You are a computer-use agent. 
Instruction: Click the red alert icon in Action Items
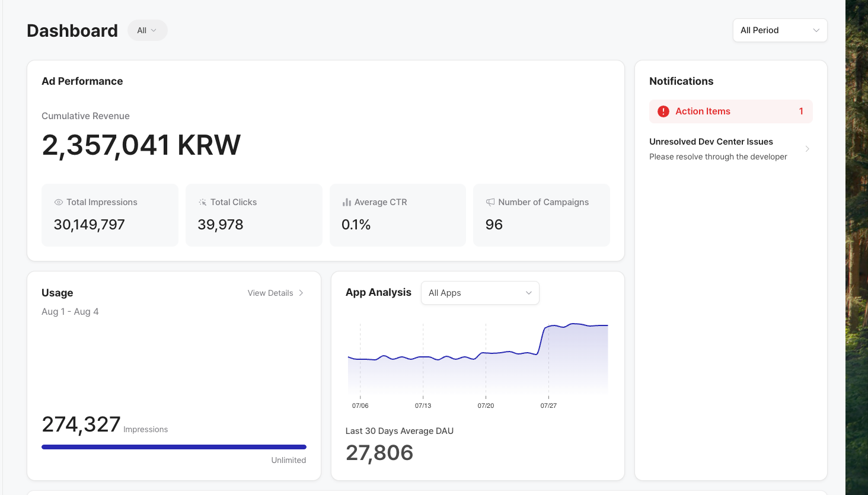(x=663, y=111)
